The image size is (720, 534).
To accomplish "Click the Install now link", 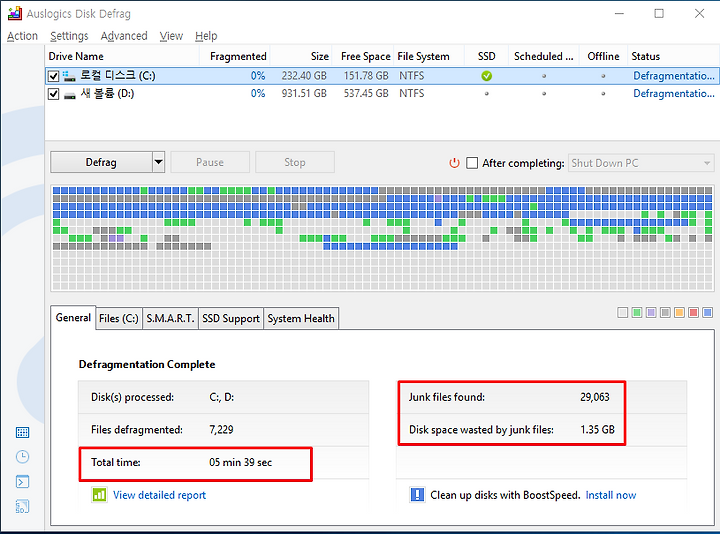I will (611, 495).
